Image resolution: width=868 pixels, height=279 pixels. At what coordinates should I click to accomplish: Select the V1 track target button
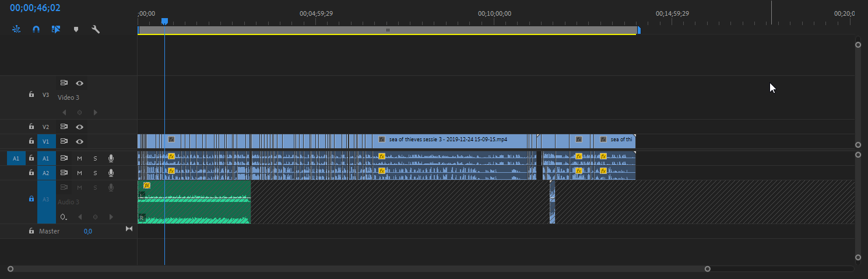pyautogui.click(x=46, y=141)
